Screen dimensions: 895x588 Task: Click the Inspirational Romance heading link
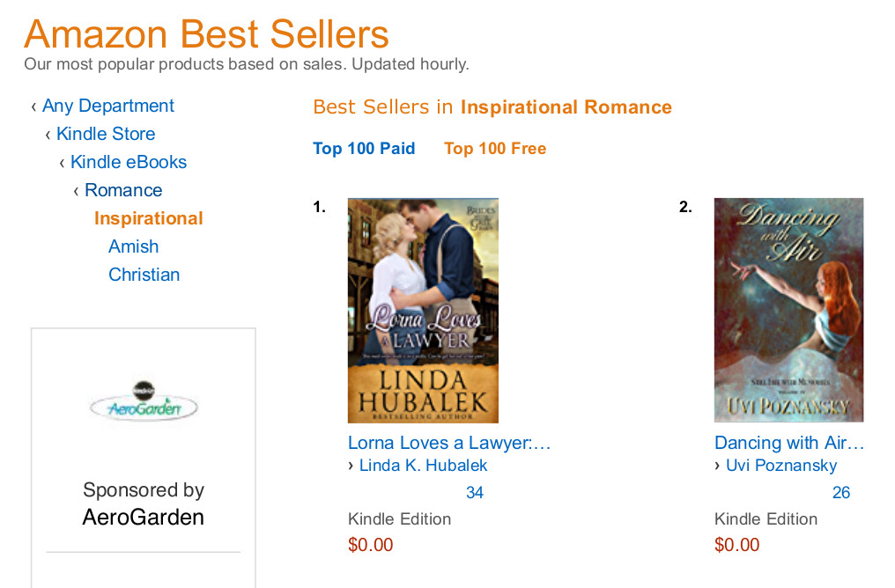tap(566, 107)
